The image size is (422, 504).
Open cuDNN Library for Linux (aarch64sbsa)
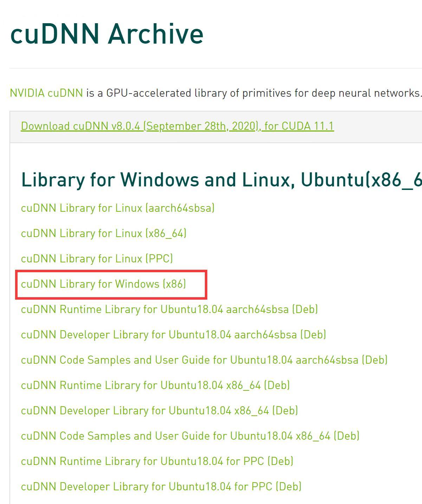coord(118,208)
